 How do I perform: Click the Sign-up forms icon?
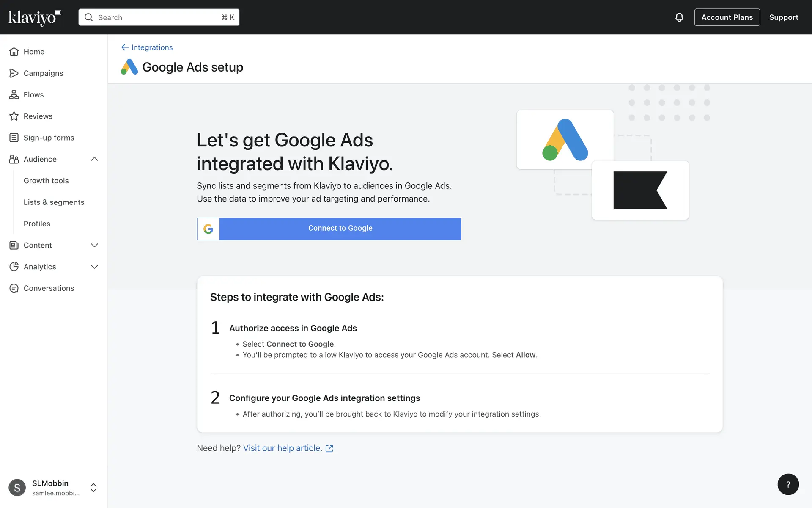coord(14,138)
